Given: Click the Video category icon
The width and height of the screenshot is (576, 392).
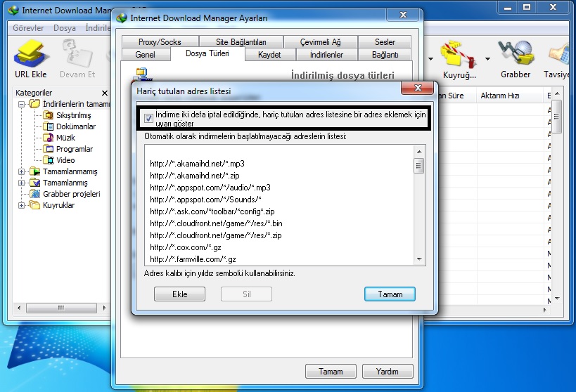Looking at the screenshot, I should pyautogui.click(x=49, y=160).
